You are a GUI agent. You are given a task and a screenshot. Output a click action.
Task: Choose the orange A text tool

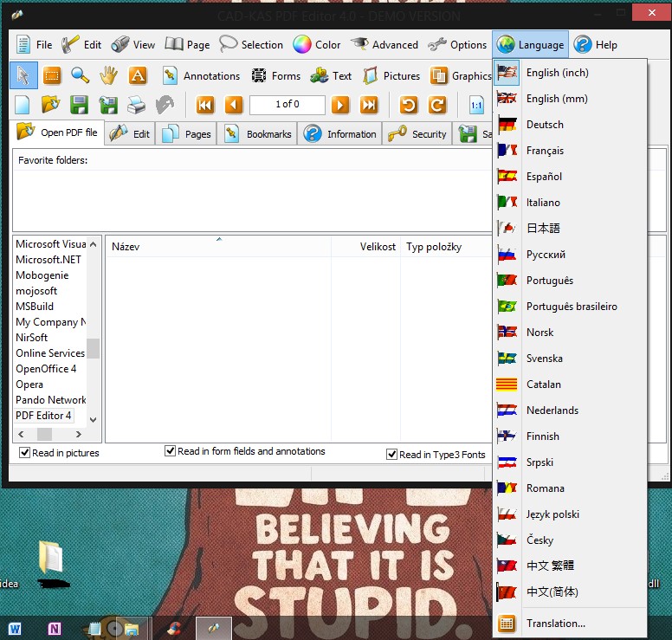[x=138, y=75]
